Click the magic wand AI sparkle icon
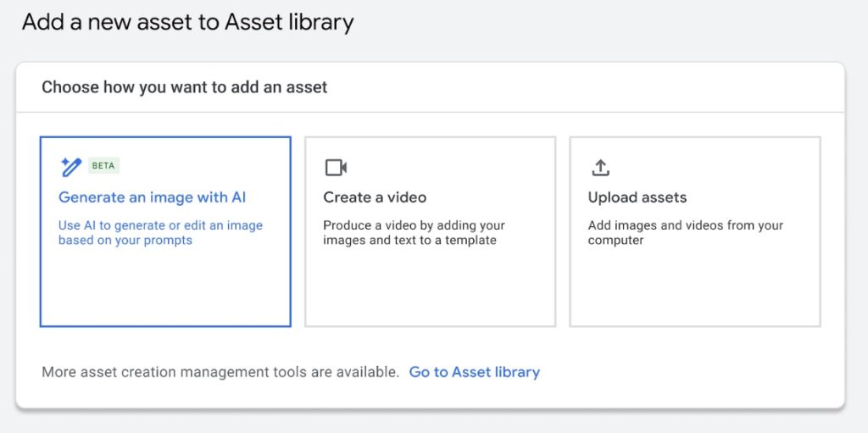The width and height of the screenshot is (868, 433). [x=71, y=167]
